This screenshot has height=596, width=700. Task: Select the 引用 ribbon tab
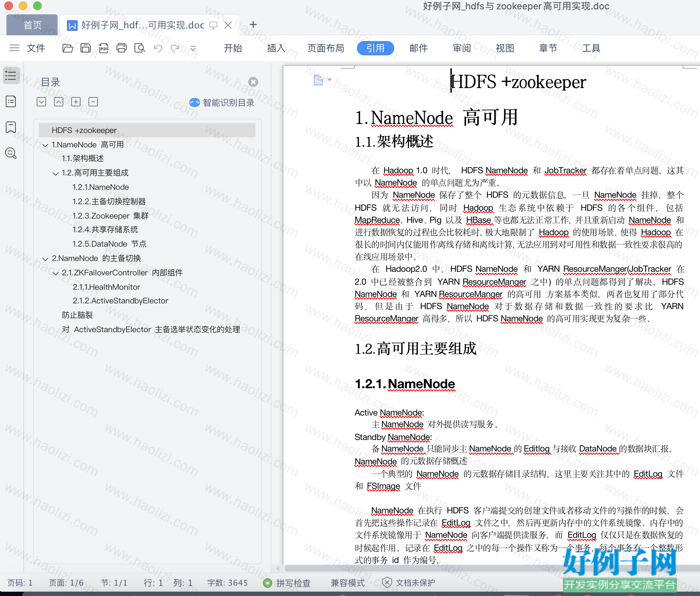click(376, 48)
